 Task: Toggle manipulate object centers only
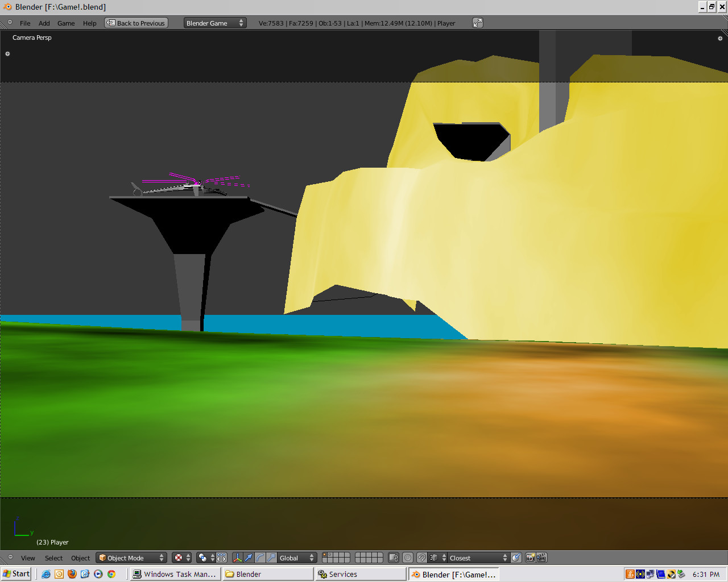222,558
